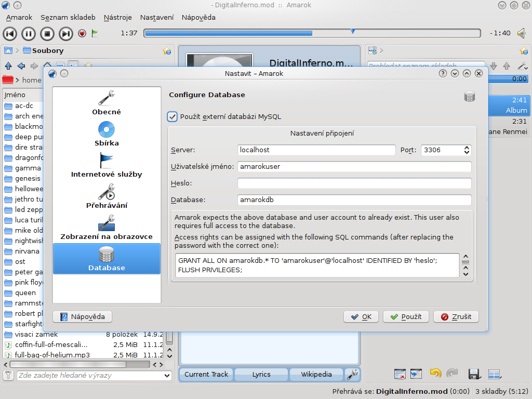Image resolution: width=532 pixels, height=399 pixels.
Task: Focus the Heslo password field
Action: (354, 183)
